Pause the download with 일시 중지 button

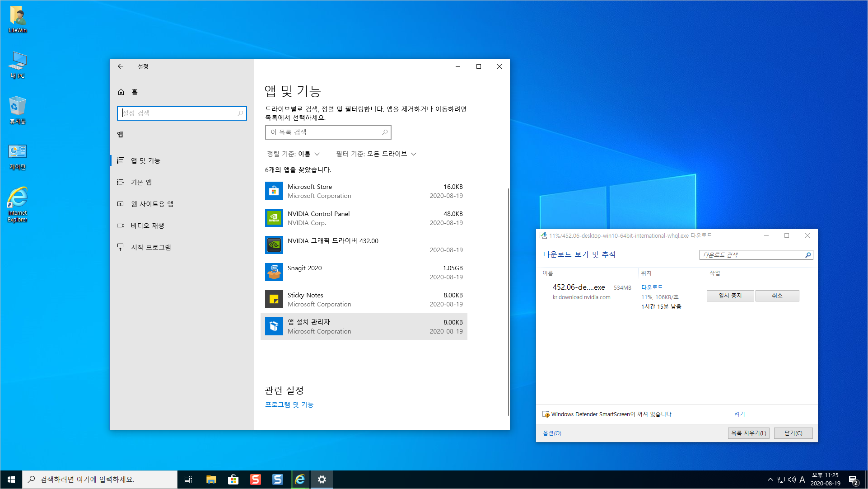[x=730, y=296]
